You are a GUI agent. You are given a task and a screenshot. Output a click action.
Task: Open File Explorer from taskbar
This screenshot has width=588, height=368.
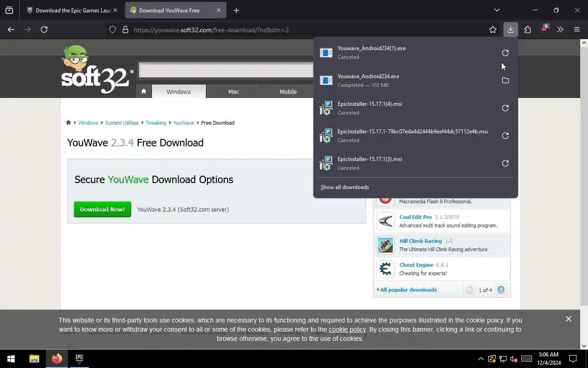(x=34, y=359)
